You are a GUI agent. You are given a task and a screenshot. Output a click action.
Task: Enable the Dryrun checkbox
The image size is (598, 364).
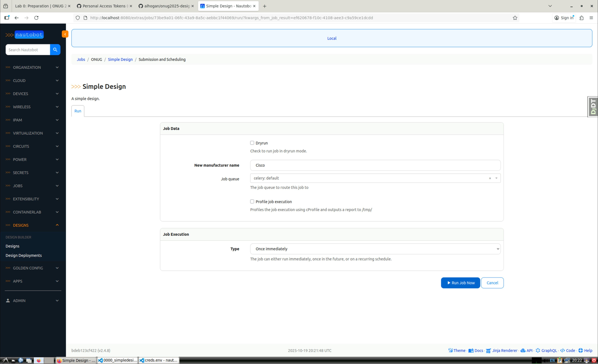(x=252, y=143)
